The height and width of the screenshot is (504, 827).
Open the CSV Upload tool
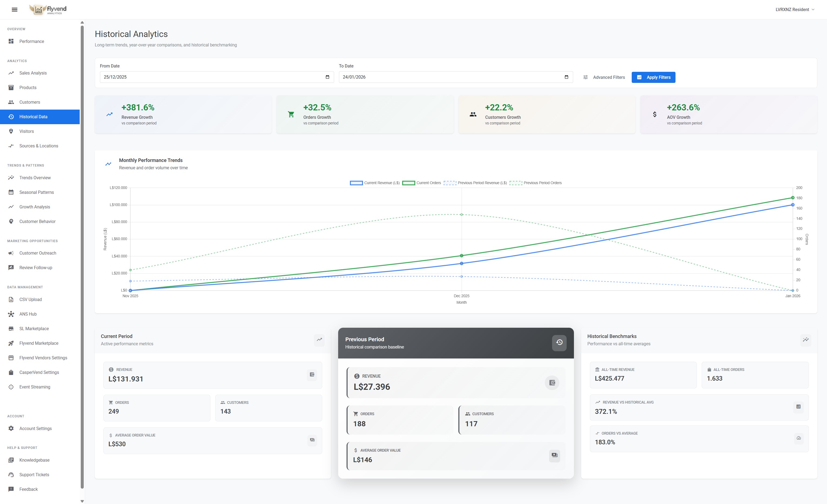30,299
